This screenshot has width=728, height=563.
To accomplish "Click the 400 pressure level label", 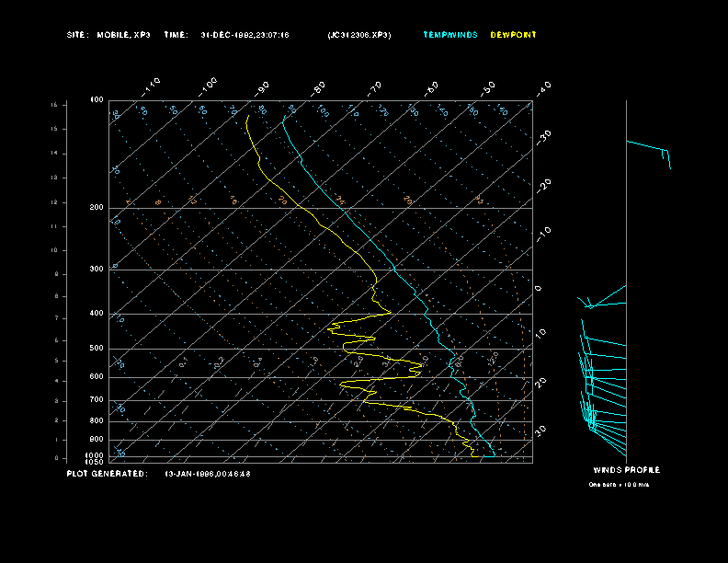I will coord(97,313).
